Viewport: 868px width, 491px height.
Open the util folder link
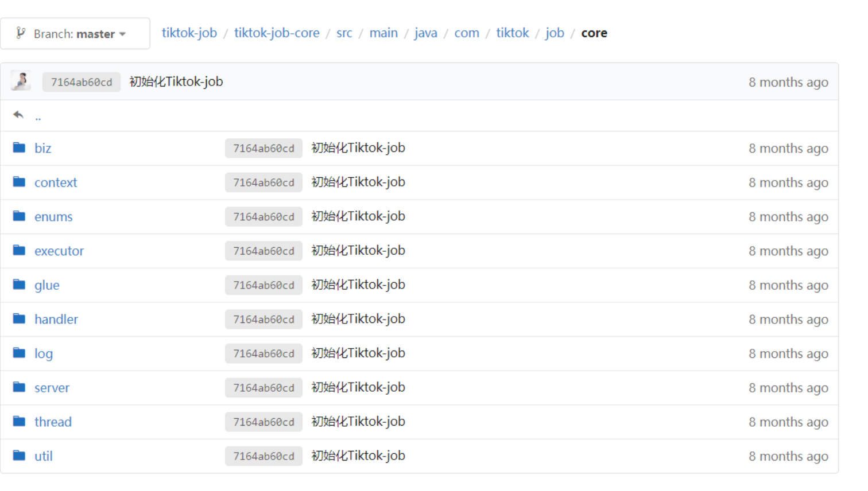43,456
